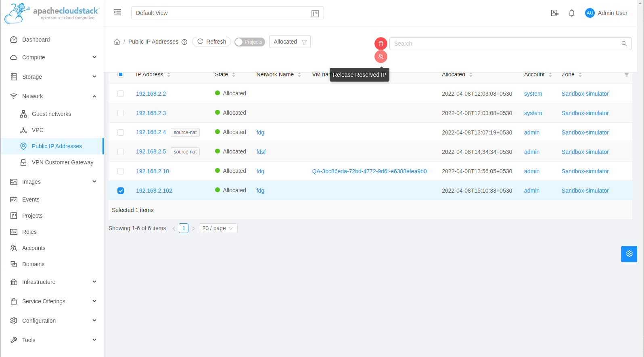Sort by Zone column arrows

(x=580, y=75)
